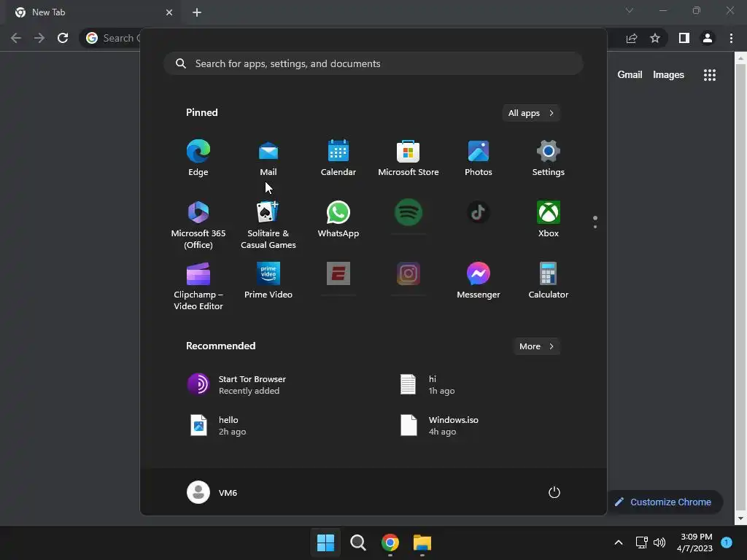The image size is (747, 560).
Task: Open File Explorer from the taskbar
Action: [422, 542]
